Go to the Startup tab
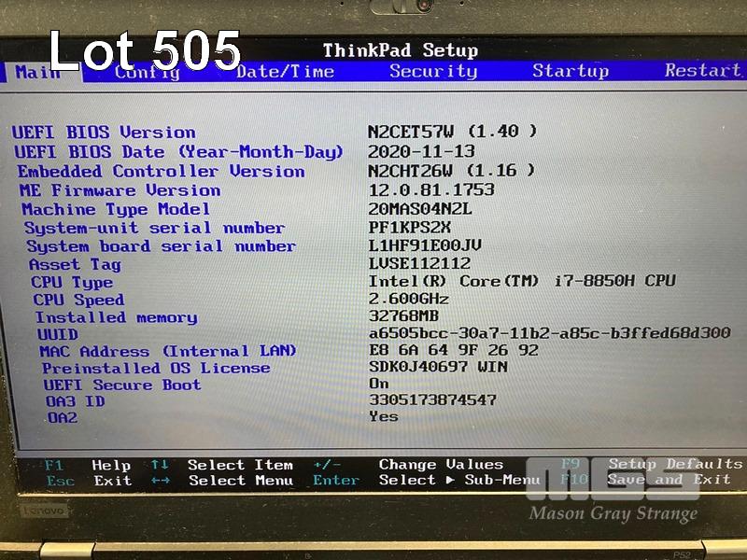This screenshot has height=560, width=747. (x=570, y=71)
